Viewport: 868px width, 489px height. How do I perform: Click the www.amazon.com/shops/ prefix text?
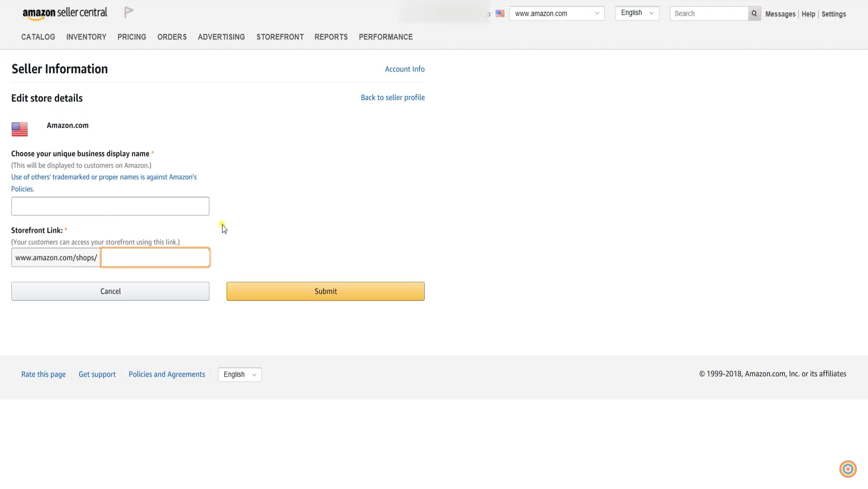[56, 258]
